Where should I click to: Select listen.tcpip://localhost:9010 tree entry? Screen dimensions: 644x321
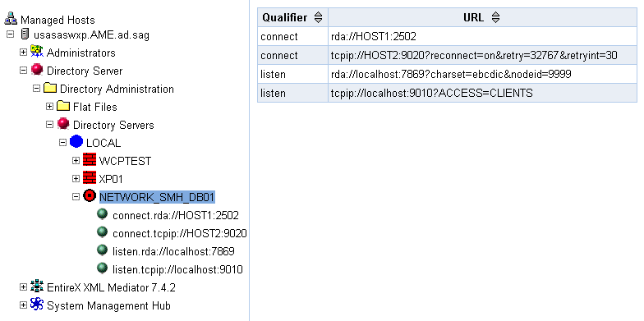click(177, 269)
